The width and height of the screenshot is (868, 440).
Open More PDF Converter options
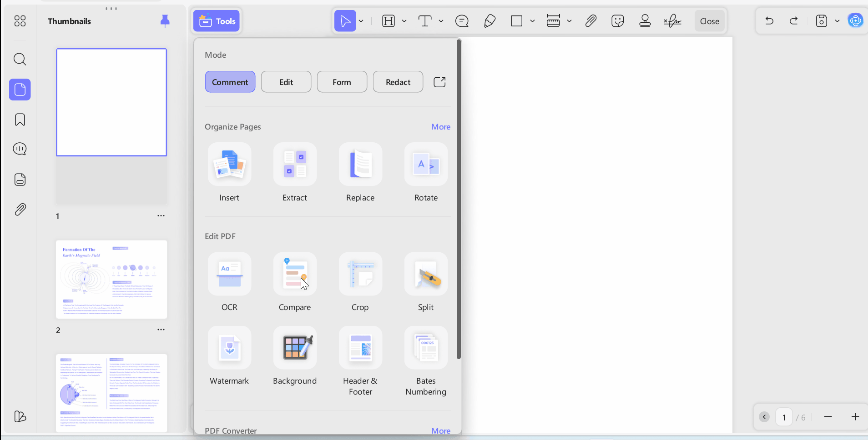pos(441,430)
